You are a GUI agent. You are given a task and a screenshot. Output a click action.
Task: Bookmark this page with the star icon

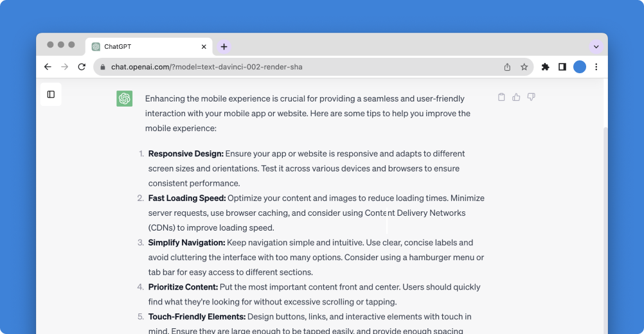tap(524, 67)
